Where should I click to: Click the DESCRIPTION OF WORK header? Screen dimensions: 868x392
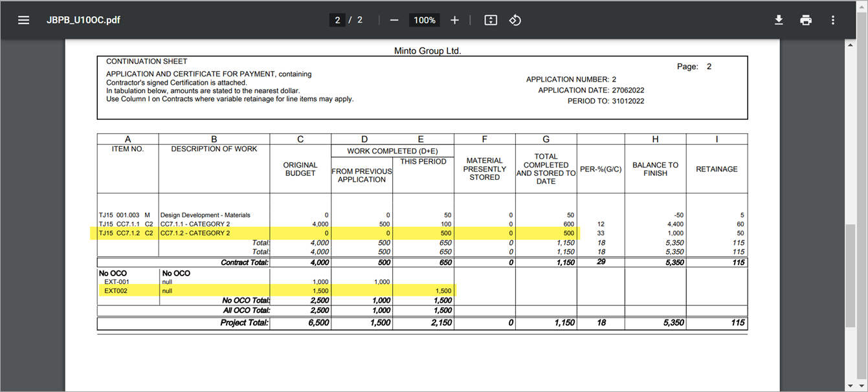[214, 149]
